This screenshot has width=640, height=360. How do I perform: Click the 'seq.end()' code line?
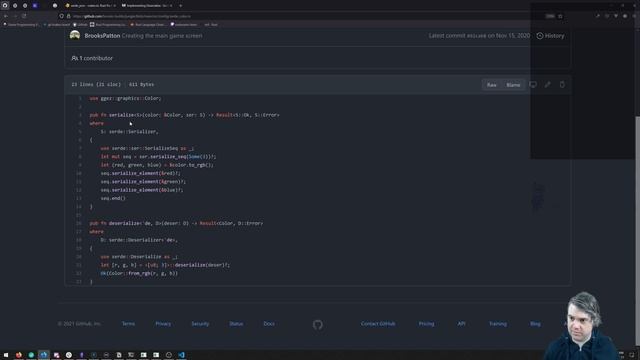point(113,198)
